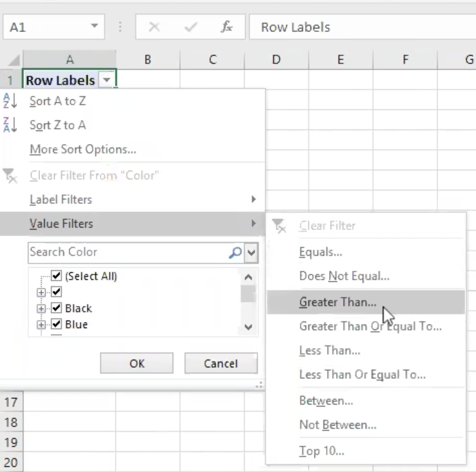This screenshot has width=476, height=472.
Task: Choose Equals... filter
Action: point(366,252)
